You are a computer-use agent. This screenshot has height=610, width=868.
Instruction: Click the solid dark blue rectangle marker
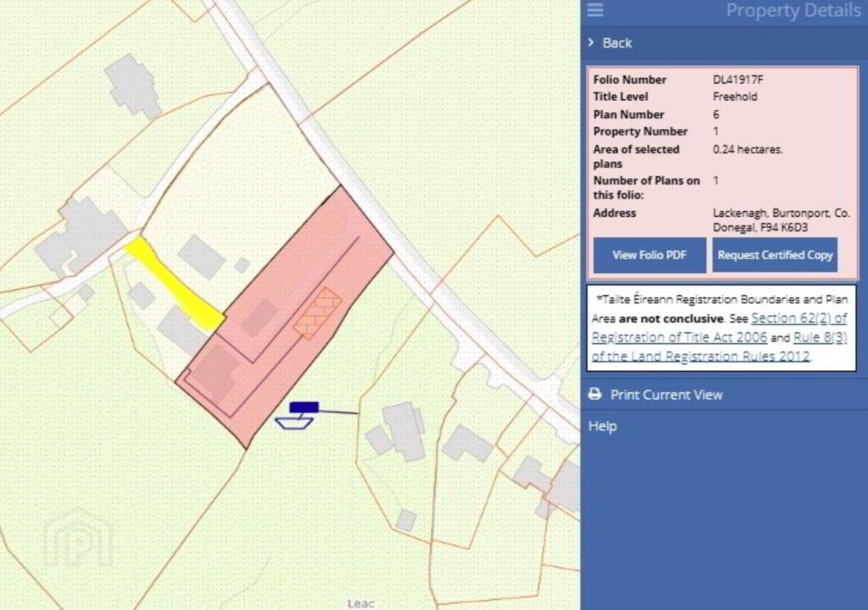(x=303, y=408)
